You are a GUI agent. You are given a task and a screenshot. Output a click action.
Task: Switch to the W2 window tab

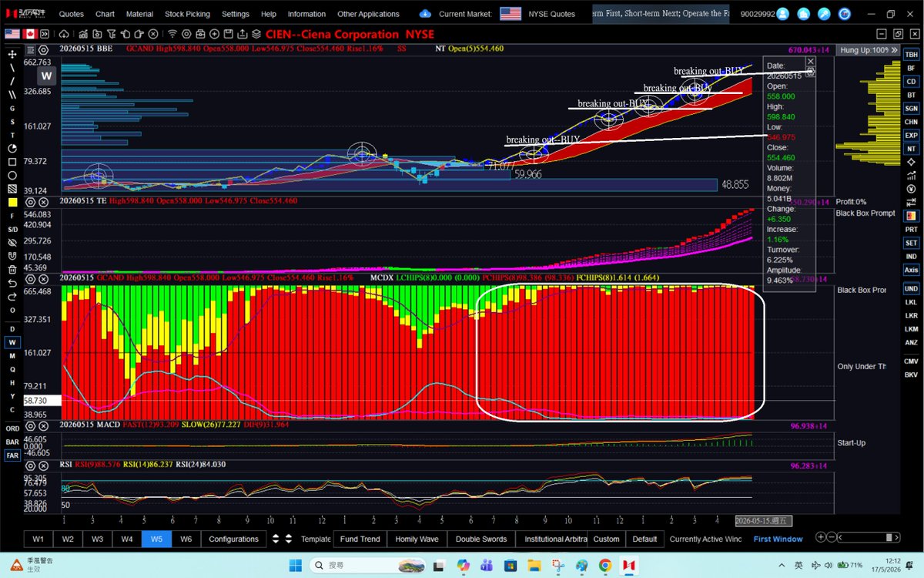(x=69, y=539)
